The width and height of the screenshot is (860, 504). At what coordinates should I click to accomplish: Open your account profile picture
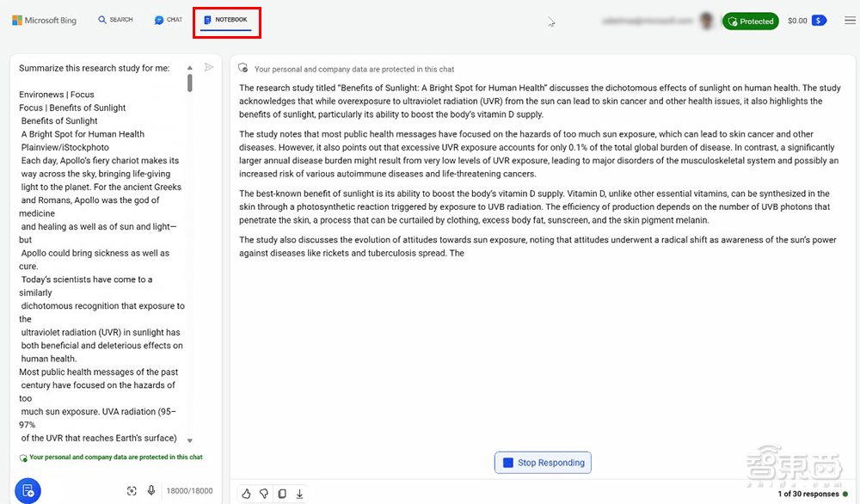(x=705, y=20)
